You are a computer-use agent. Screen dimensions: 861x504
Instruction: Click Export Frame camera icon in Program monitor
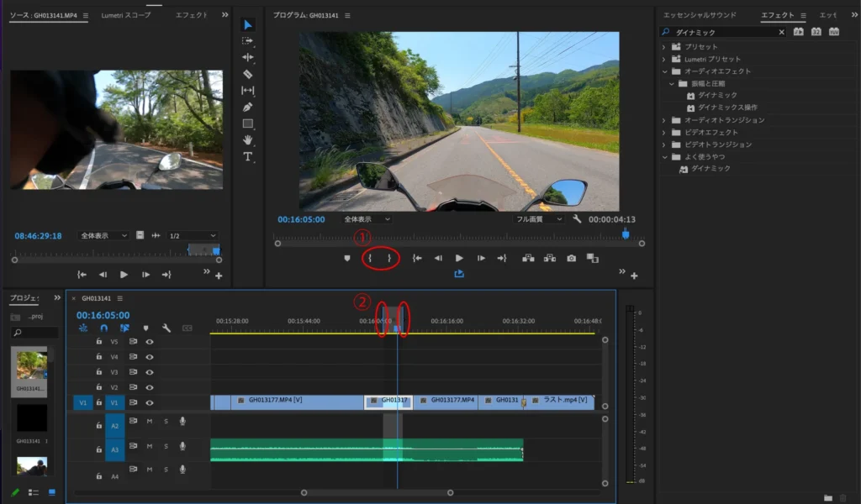click(572, 259)
